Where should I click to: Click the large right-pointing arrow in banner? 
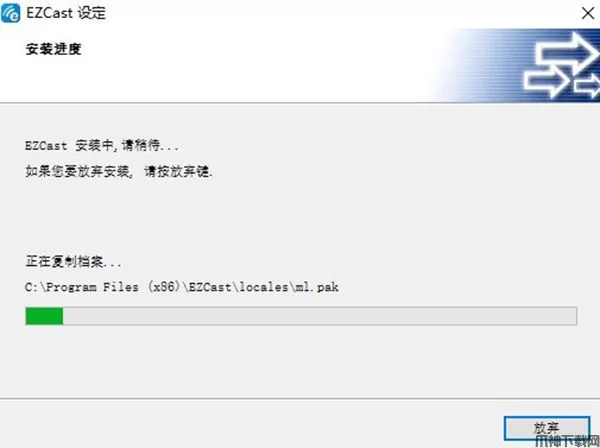[x=566, y=53]
